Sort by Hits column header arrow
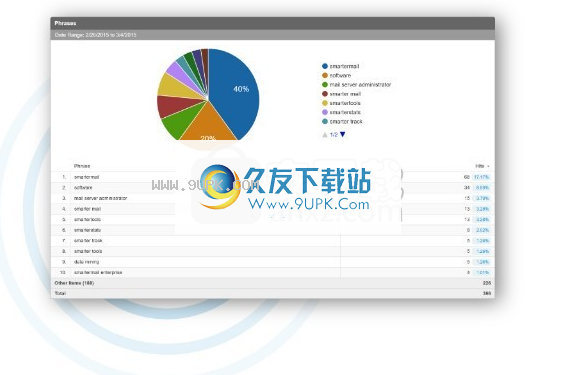This screenshot has width=576, height=375. coord(488,166)
